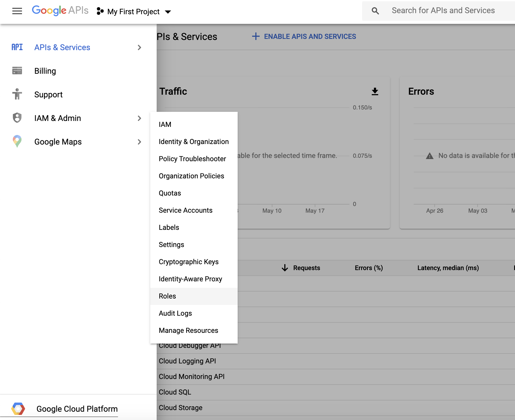Expand the IAM & Admin submenu chevron

139,118
